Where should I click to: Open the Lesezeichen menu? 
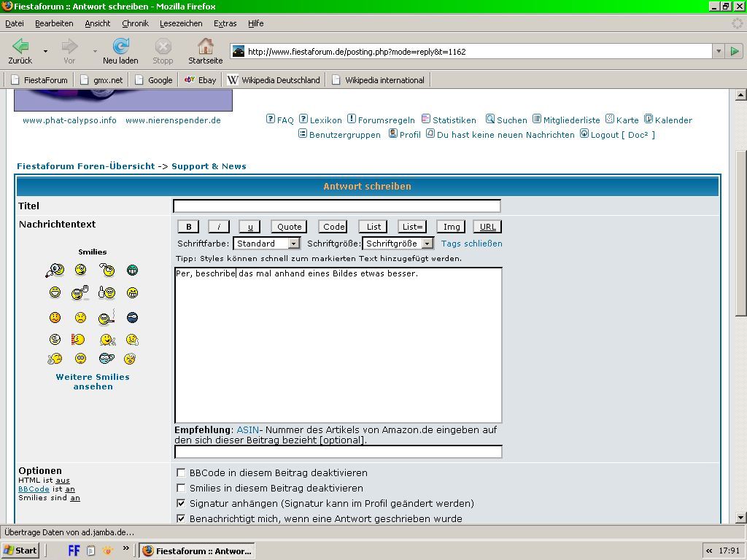[181, 23]
